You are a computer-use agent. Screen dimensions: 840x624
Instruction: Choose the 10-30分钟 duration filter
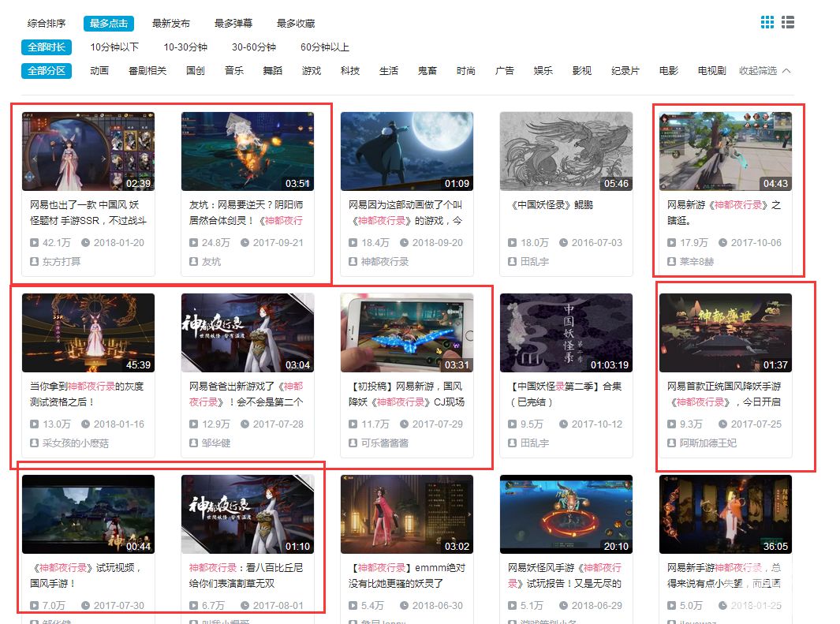185,47
